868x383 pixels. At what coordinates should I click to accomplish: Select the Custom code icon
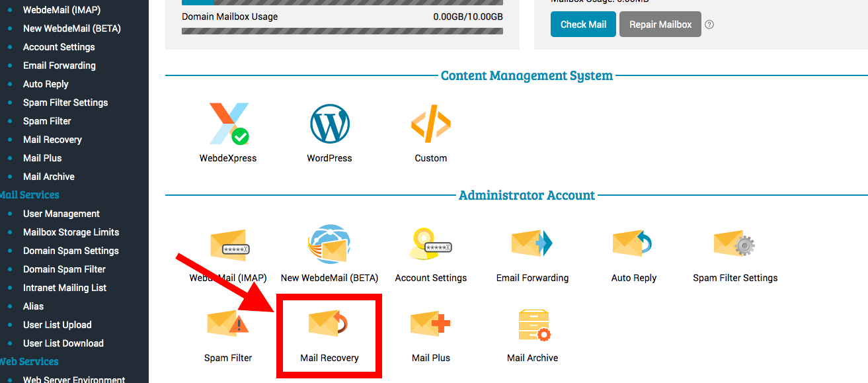pos(430,124)
